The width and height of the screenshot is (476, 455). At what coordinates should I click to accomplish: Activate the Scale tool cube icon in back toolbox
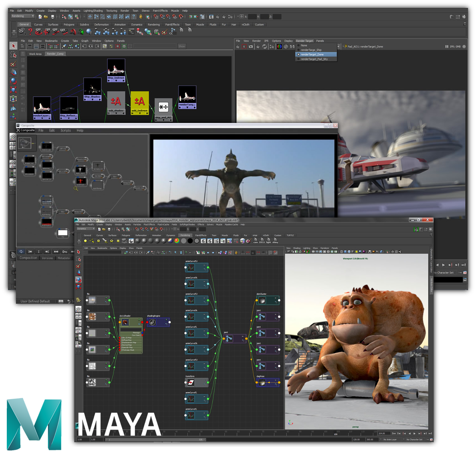click(13, 90)
